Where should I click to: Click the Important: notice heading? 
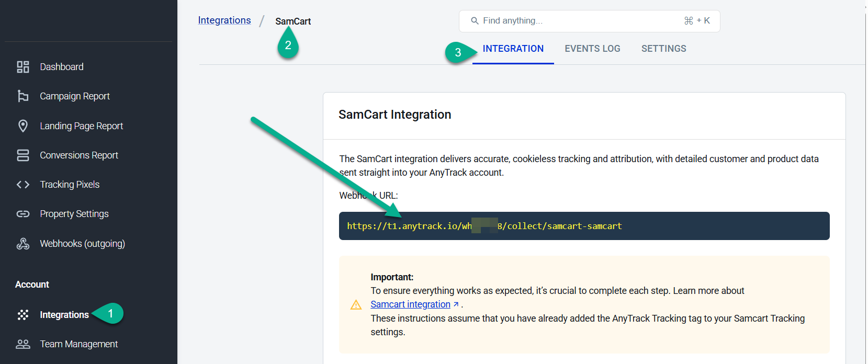[x=392, y=277]
